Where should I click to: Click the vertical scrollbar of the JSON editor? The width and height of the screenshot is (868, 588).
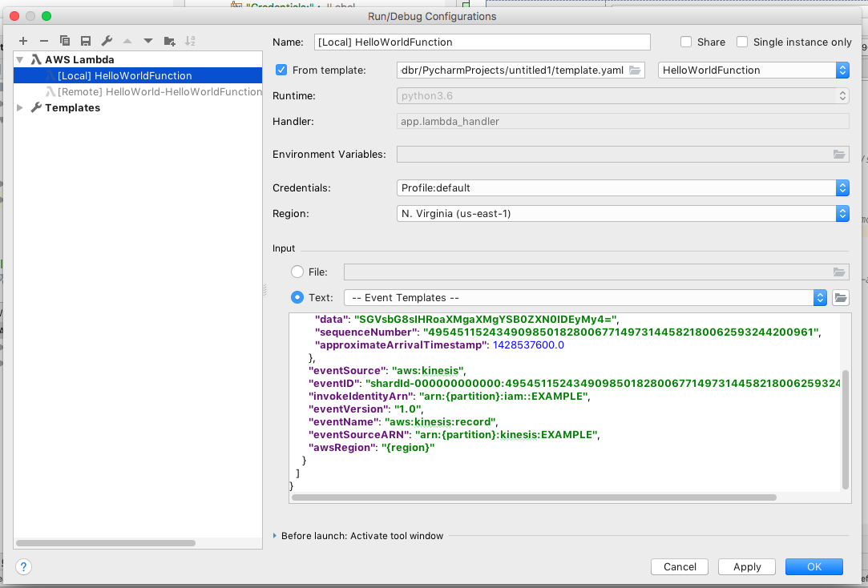click(x=845, y=430)
